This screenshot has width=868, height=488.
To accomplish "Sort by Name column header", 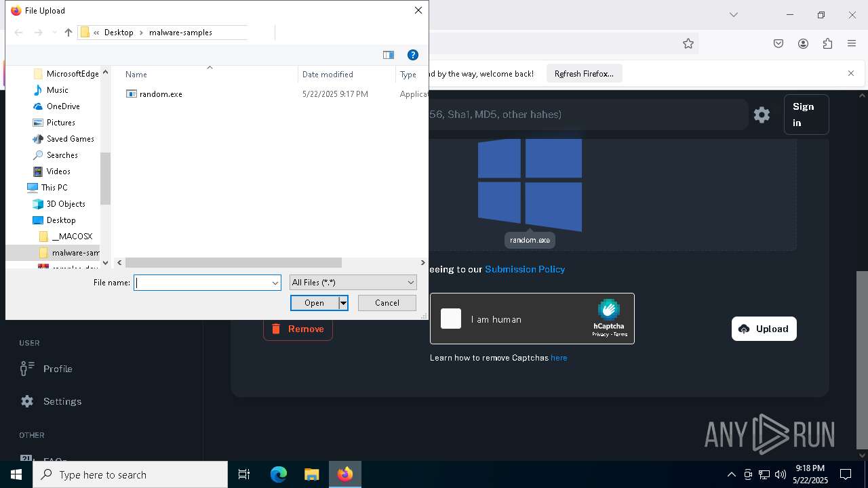I will [x=136, y=75].
